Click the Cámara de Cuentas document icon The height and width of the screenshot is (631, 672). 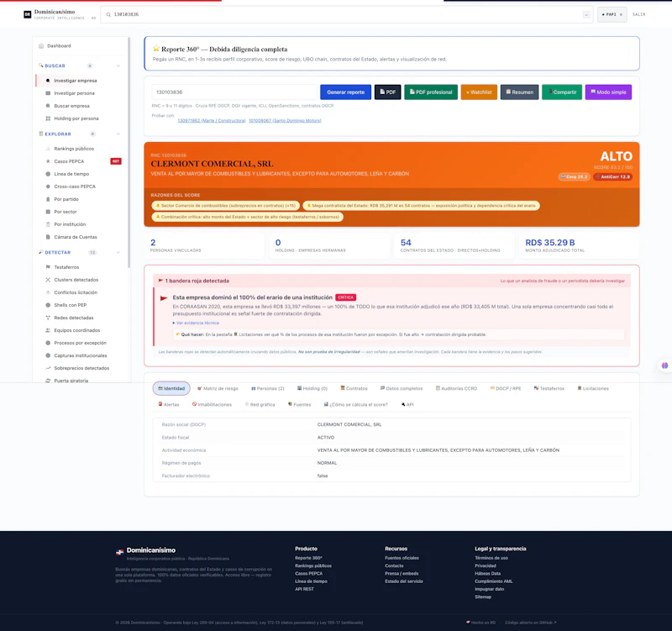[x=48, y=237]
